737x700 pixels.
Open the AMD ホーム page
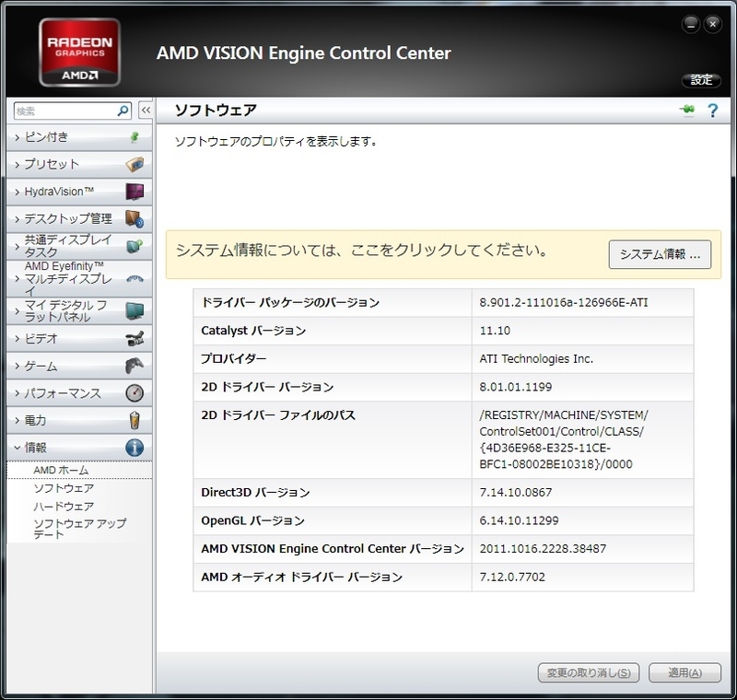(x=61, y=470)
